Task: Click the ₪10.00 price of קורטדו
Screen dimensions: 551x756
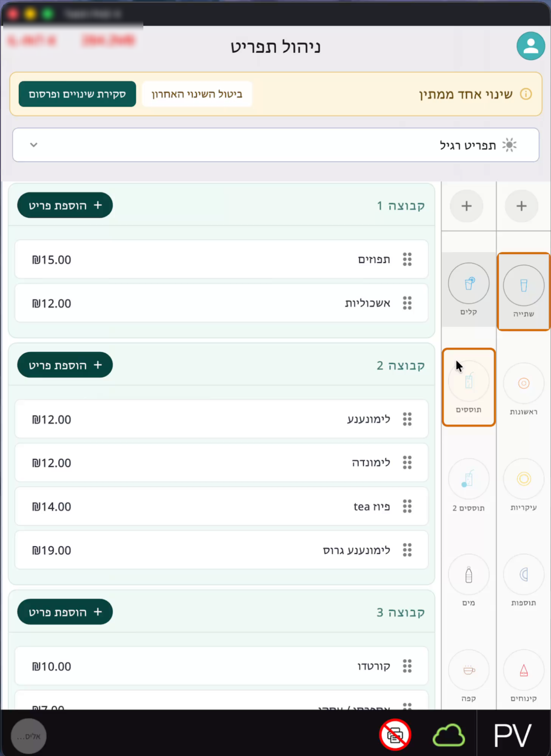Action: click(x=51, y=666)
